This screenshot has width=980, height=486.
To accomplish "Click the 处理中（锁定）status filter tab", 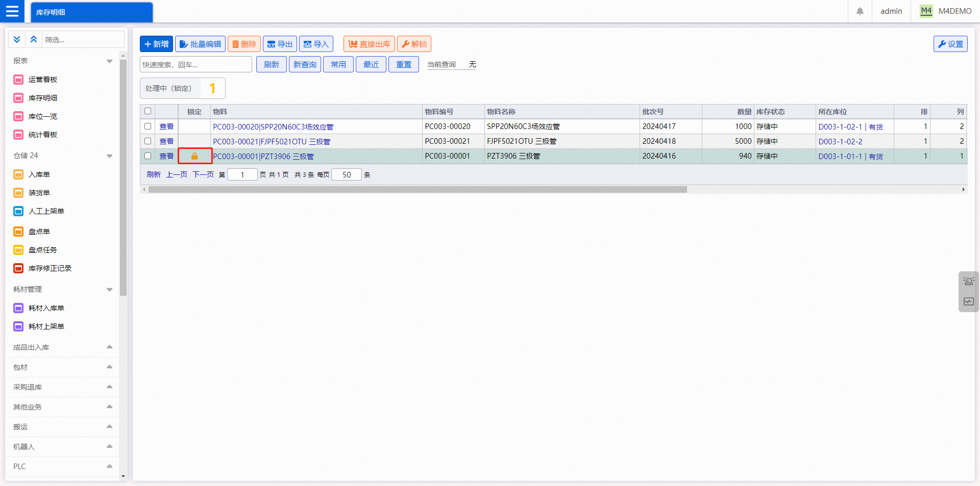I will [x=182, y=88].
